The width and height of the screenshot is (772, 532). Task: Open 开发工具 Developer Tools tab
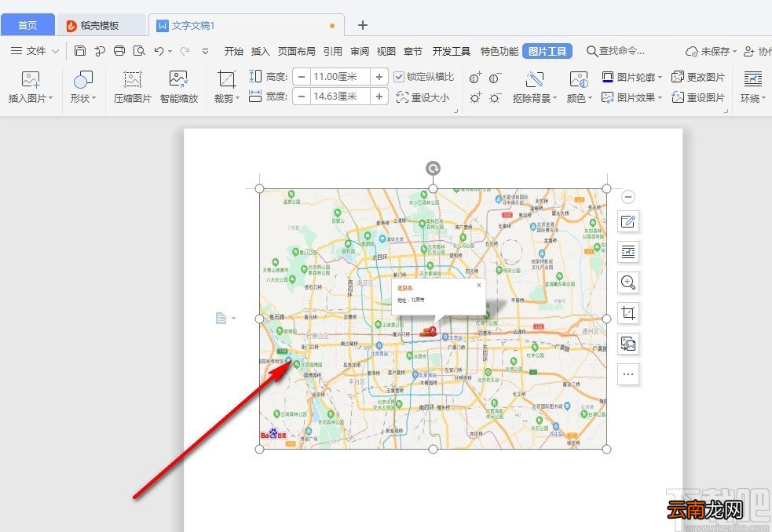(452, 51)
